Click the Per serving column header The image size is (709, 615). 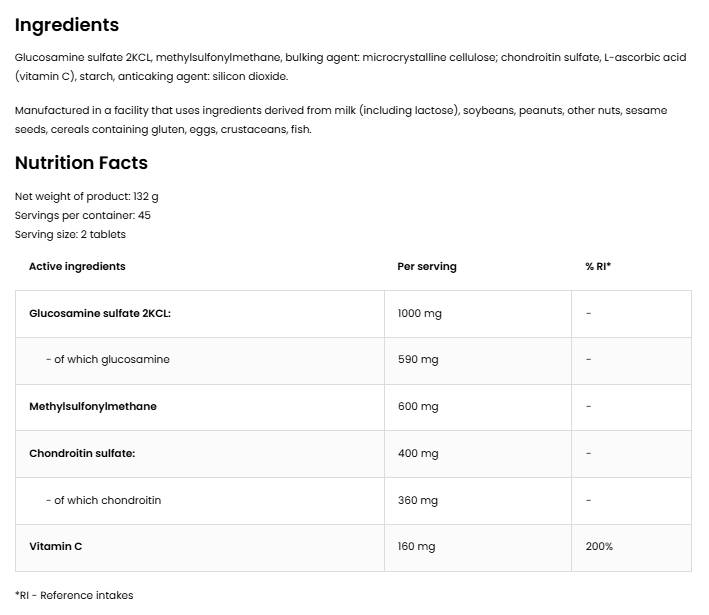coord(426,266)
